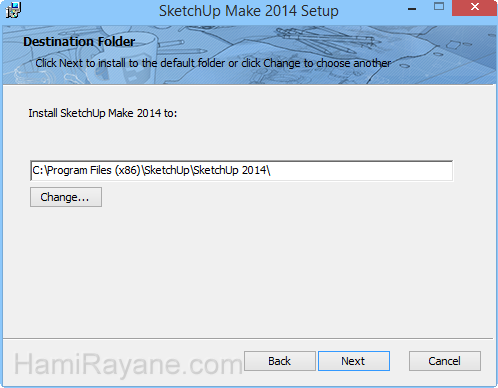The height and width of the screenshot is (388, 498).
Task: Click the installer icon in the title bar
Action: (x=13, y=10)
